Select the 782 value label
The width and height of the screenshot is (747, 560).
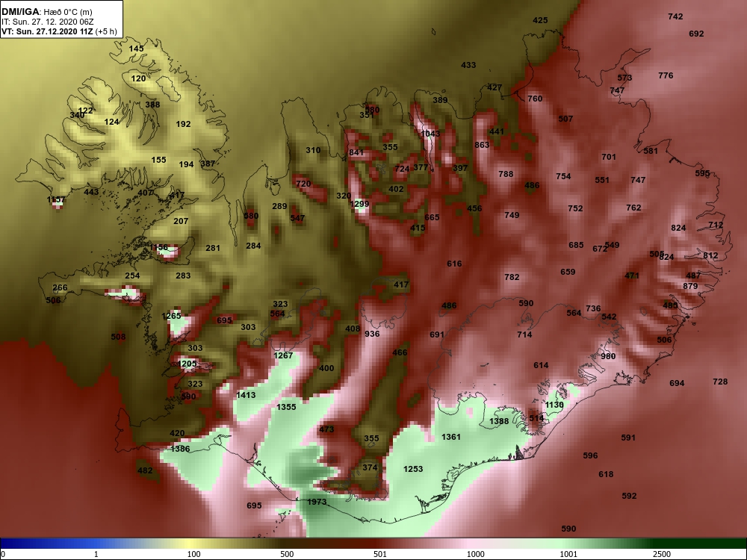pyautogui.click(x=512, y=277)
